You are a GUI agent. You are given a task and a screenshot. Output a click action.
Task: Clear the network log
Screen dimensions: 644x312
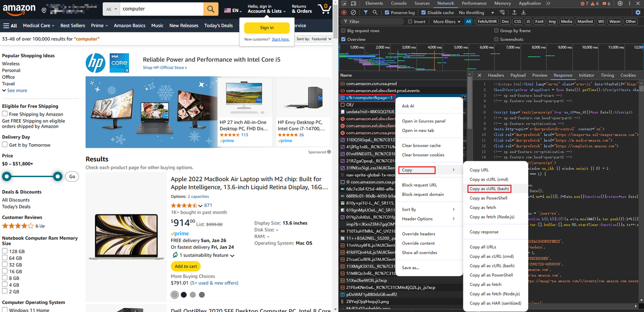(x=354, y=13)
